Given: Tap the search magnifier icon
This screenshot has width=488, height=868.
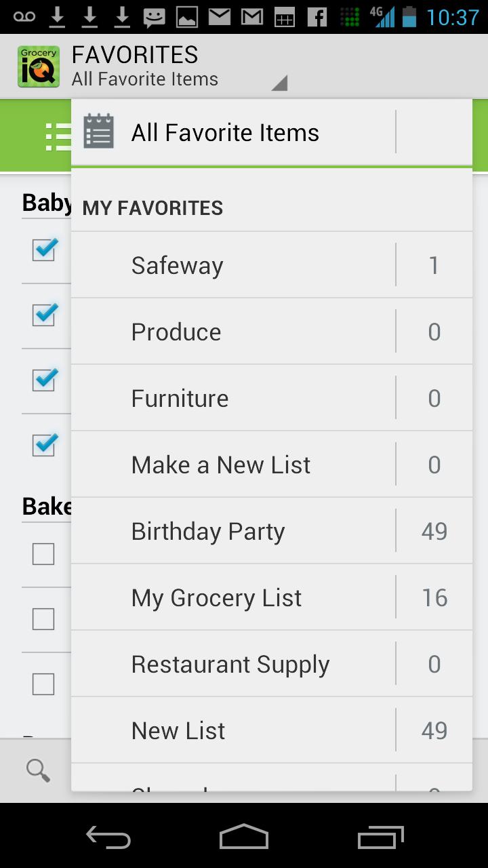Looking at the screenshot, I should (x=38, y=770).
